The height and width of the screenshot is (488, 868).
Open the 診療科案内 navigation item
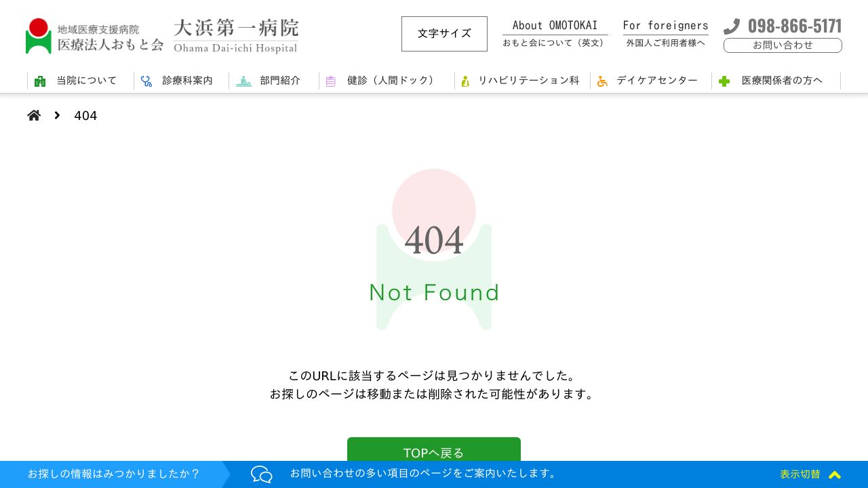point(187,81)
